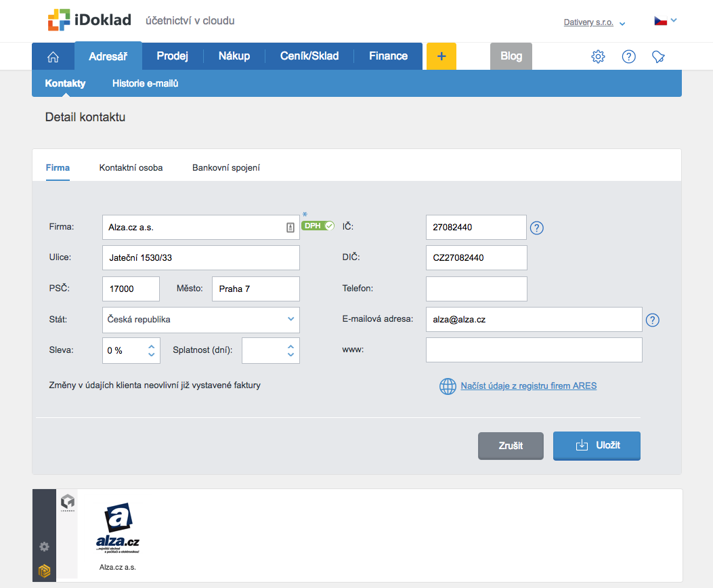Click the notifications bell icon
This screenshot has width=713, height=588.
click(658, 57)
